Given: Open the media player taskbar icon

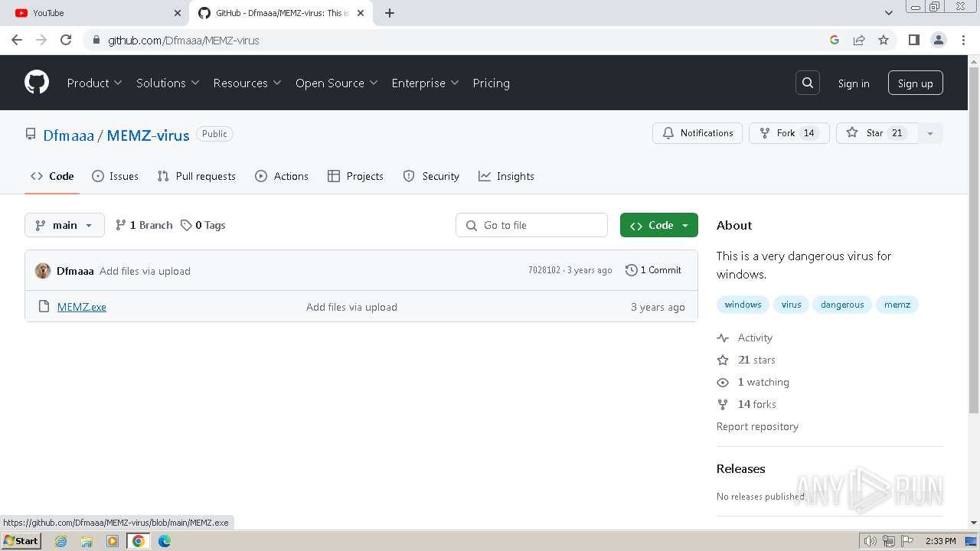Looking at the screenshot, I should click(113, 541).
